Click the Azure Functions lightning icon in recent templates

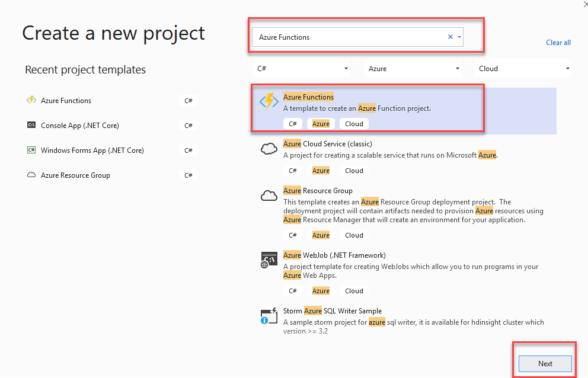[31, 100]
